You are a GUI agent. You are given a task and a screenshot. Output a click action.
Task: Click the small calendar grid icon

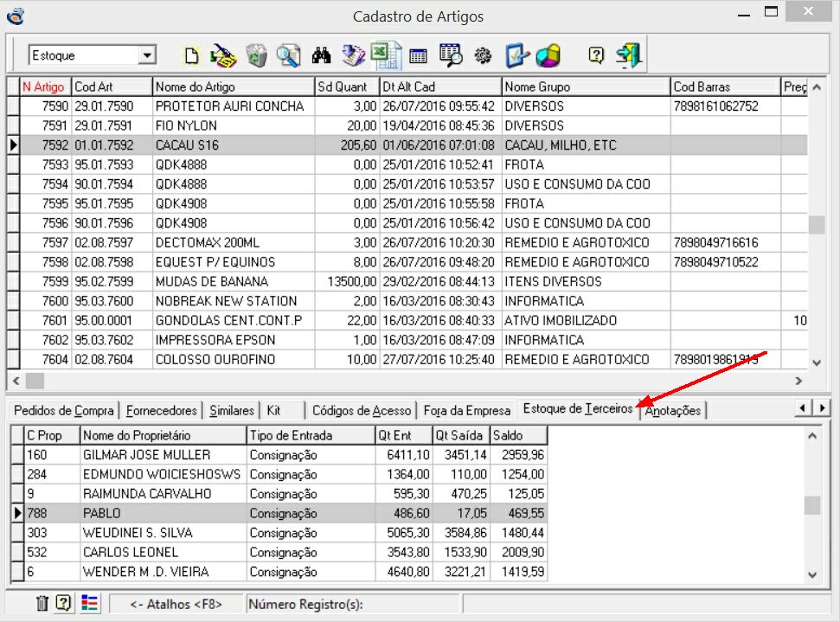tap(418, 55)
